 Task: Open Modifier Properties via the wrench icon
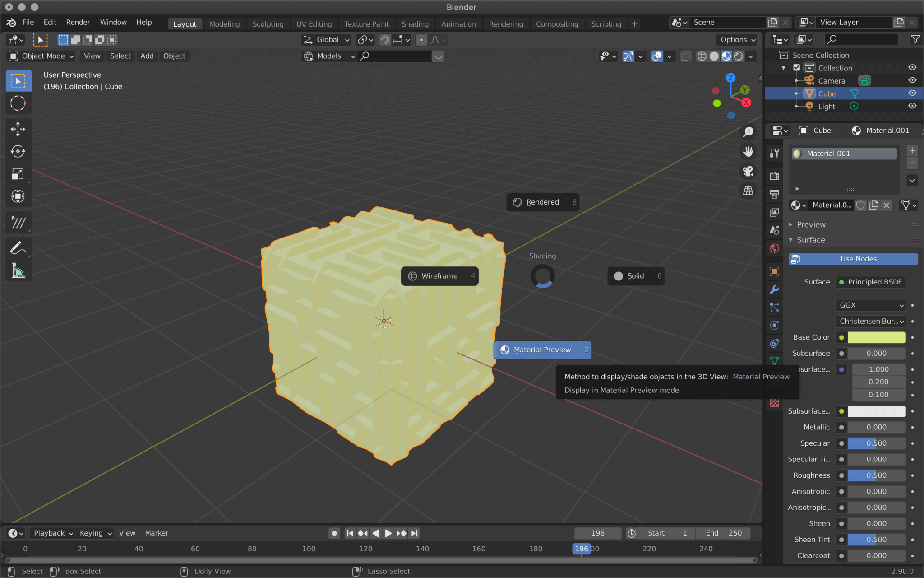[774, 289]
